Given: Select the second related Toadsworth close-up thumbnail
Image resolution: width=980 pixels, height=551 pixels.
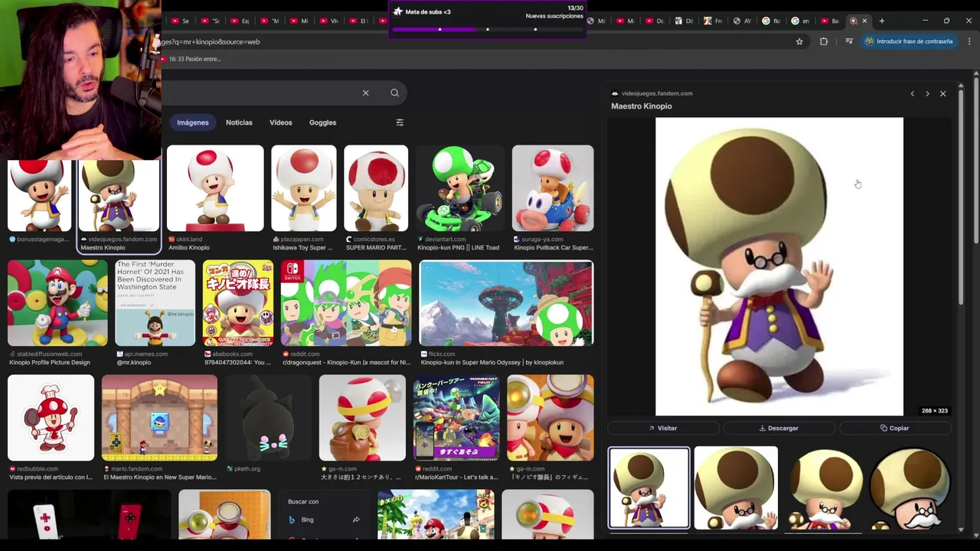Looking at the screenshot, I should (x=736, y=488).
